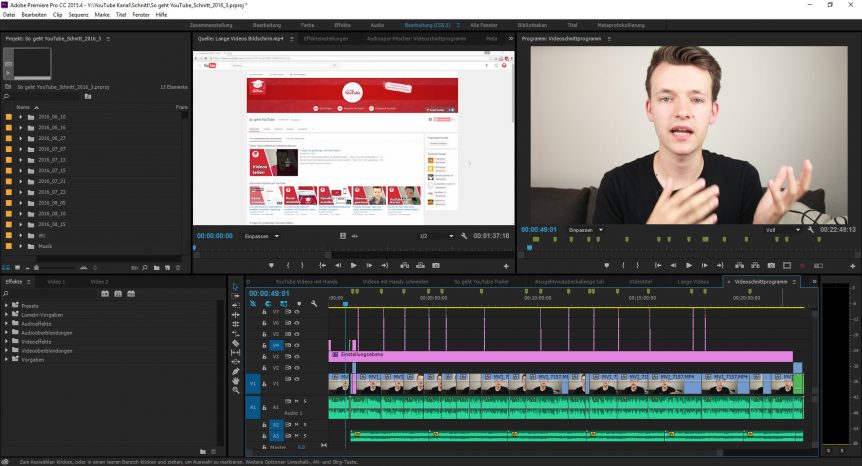862x466 pixels.
Task: Toggle lock on track V3
Action: click(x=264, y=357)
